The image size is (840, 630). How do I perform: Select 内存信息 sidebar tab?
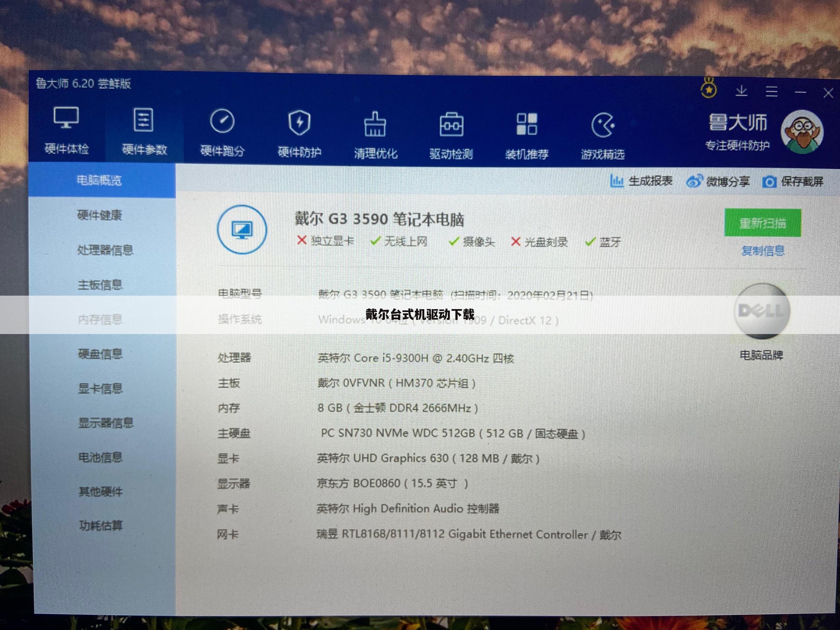point(100,319)
